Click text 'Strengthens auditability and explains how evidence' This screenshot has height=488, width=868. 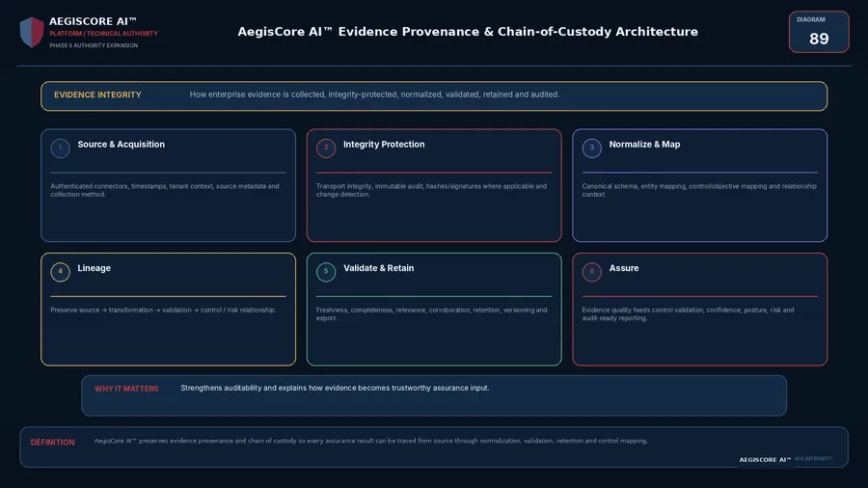point(268,389)
